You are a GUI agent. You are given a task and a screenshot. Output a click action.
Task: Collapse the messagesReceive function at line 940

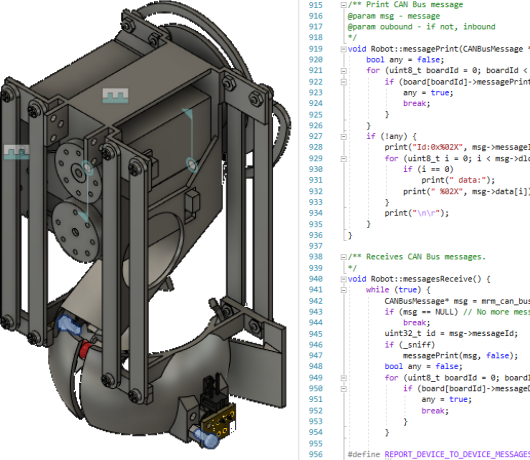pyautogui.click(x=343, y=279)
